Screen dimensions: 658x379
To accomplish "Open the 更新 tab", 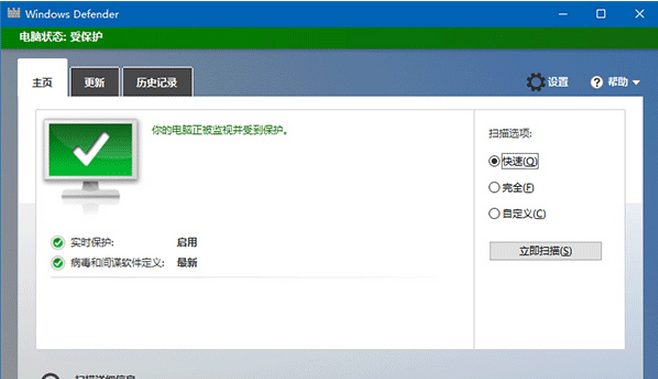I will point(95,82).
